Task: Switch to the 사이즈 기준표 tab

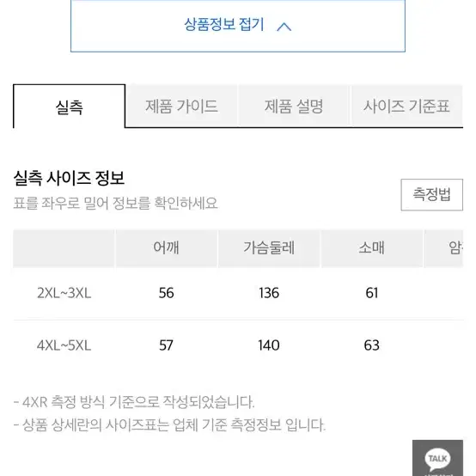Action: [x=406, y=107]
